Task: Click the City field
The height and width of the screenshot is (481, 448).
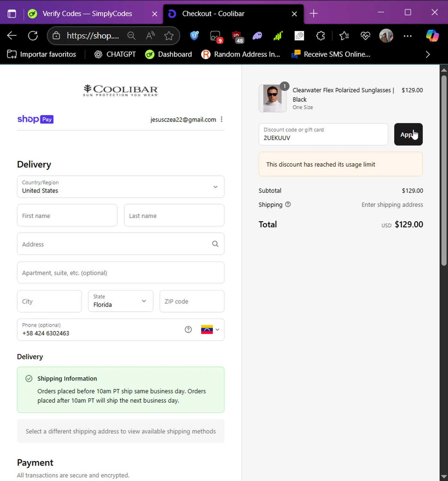Action: [49, 301]
